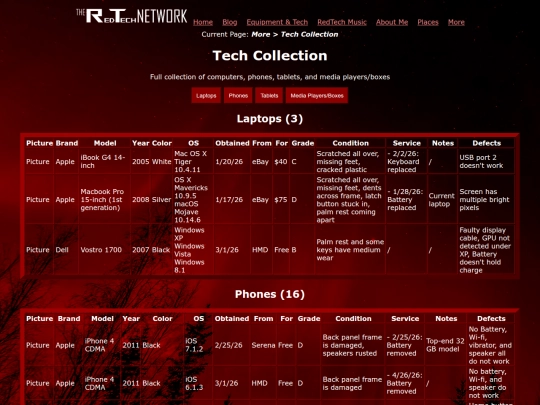Click '1/28/26: Battery replaced' service cell
Viewport: 540px width, 405px height.
405,200
